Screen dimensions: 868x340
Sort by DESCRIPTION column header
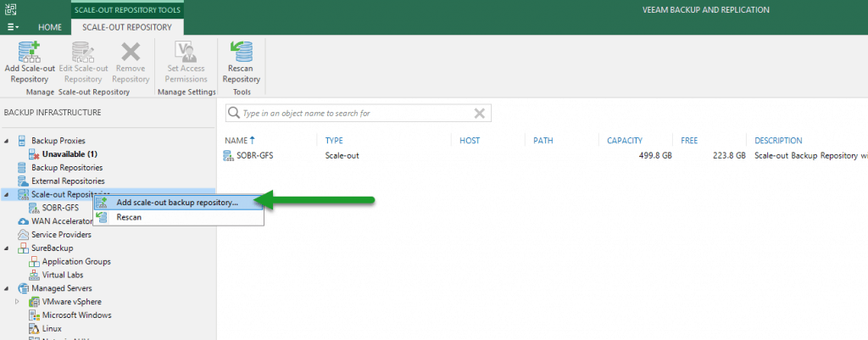coord(778,141)
